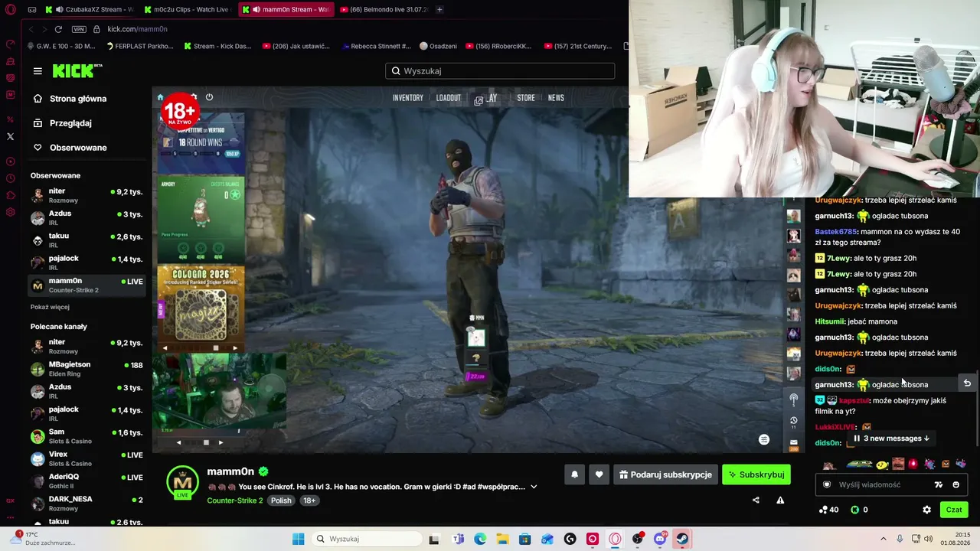
Task: Click the Polish language tag
Action: tap(281, 500)
